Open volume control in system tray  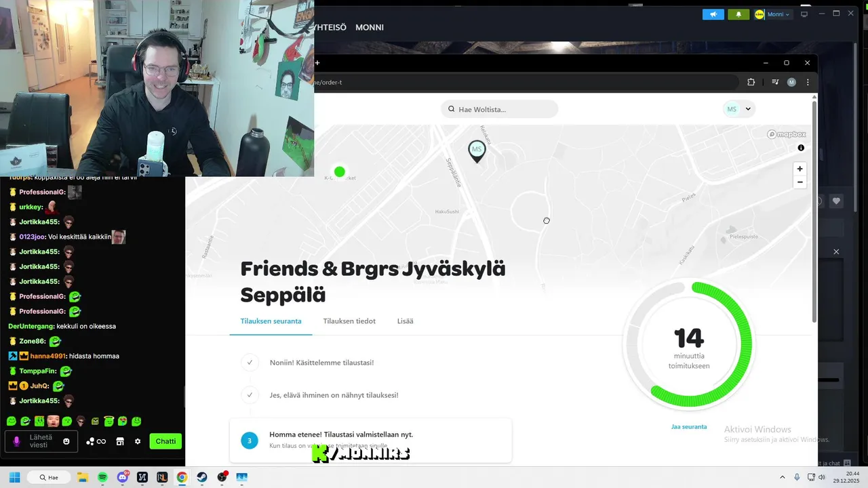(822, 477)
